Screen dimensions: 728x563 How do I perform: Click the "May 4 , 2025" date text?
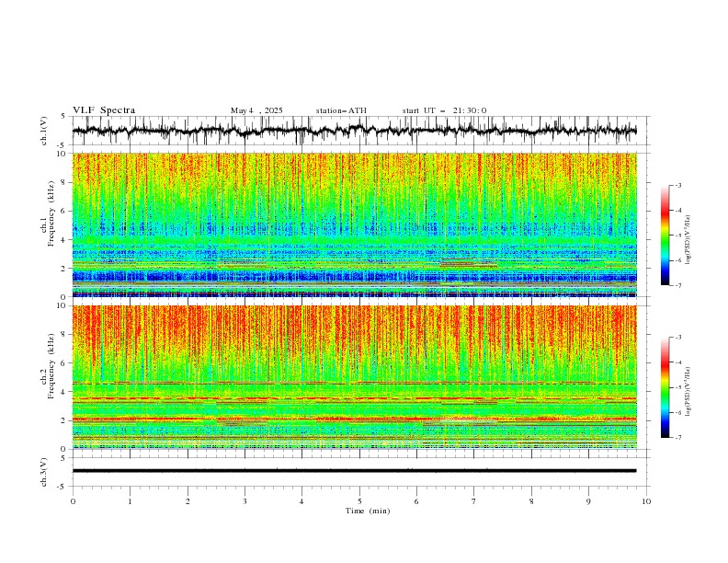256,110
